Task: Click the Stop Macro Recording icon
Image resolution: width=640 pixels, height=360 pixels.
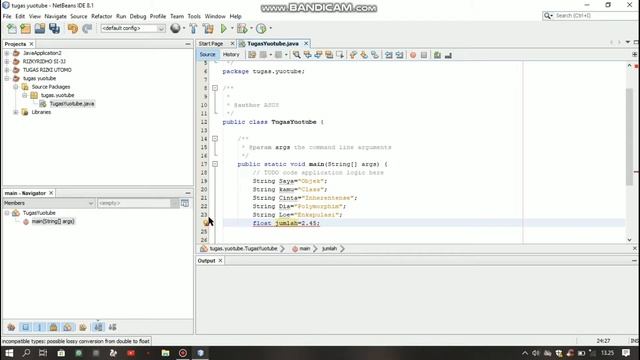Action: pyautogui.click(x=424, y=55)
